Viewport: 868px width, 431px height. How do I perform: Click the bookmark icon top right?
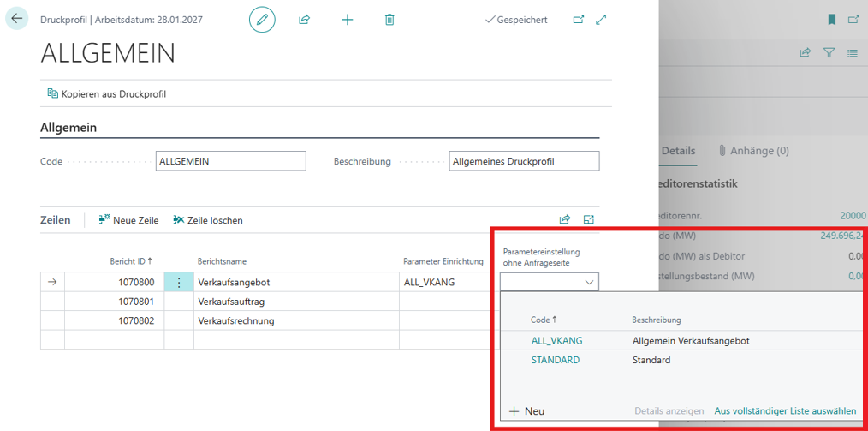tap(831, 19)
